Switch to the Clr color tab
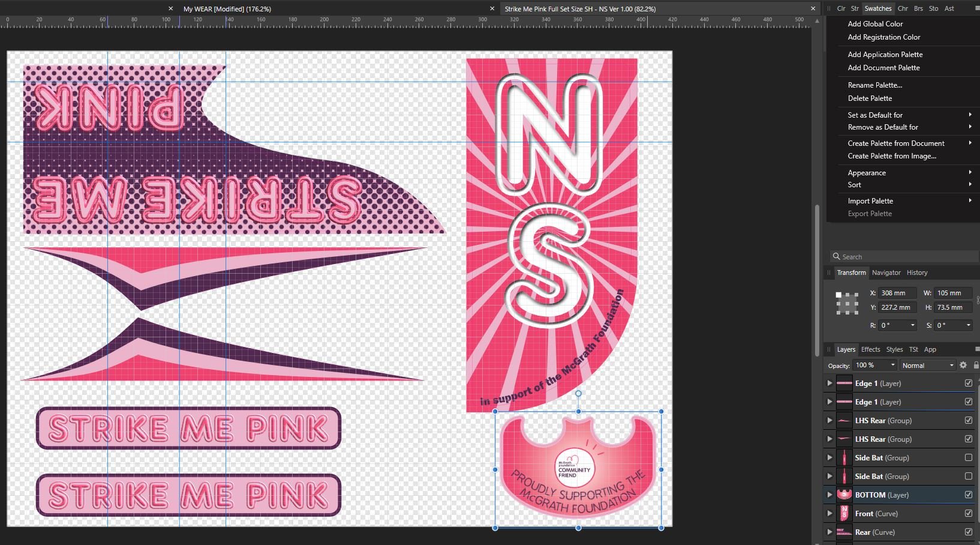The width and height of the screenshot is (980, 545). pyautogui.click(x=841, y=8)
